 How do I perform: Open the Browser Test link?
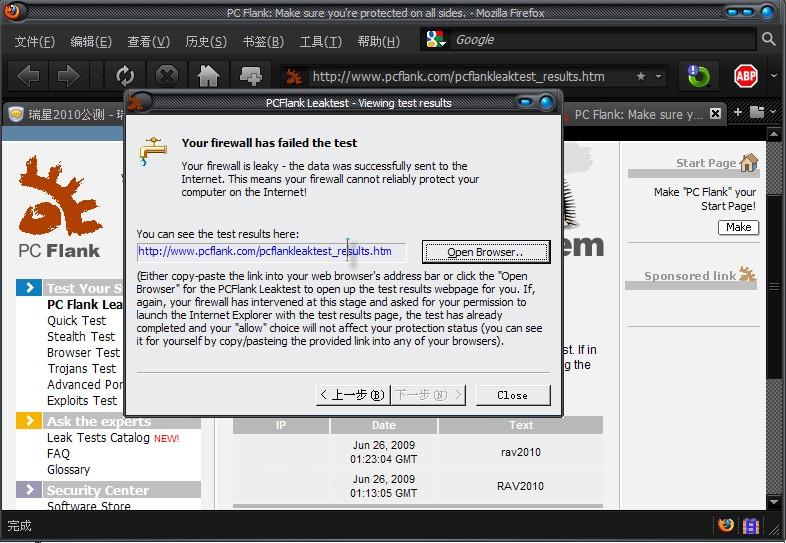click(84, 352)
